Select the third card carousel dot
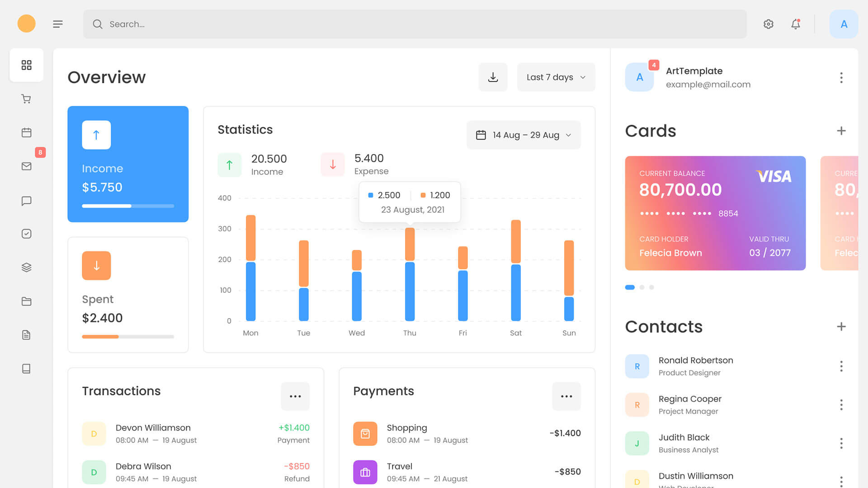 point(651,287)
